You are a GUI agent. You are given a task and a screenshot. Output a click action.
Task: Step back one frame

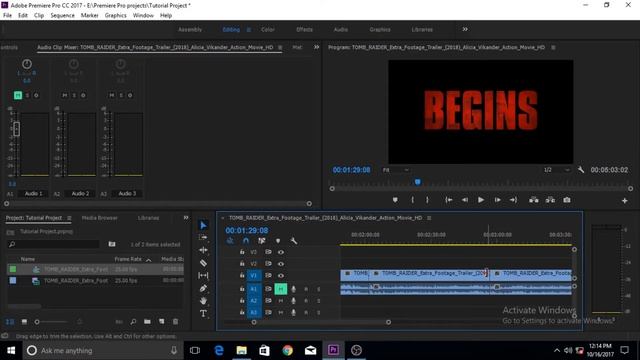click(464, 200)
